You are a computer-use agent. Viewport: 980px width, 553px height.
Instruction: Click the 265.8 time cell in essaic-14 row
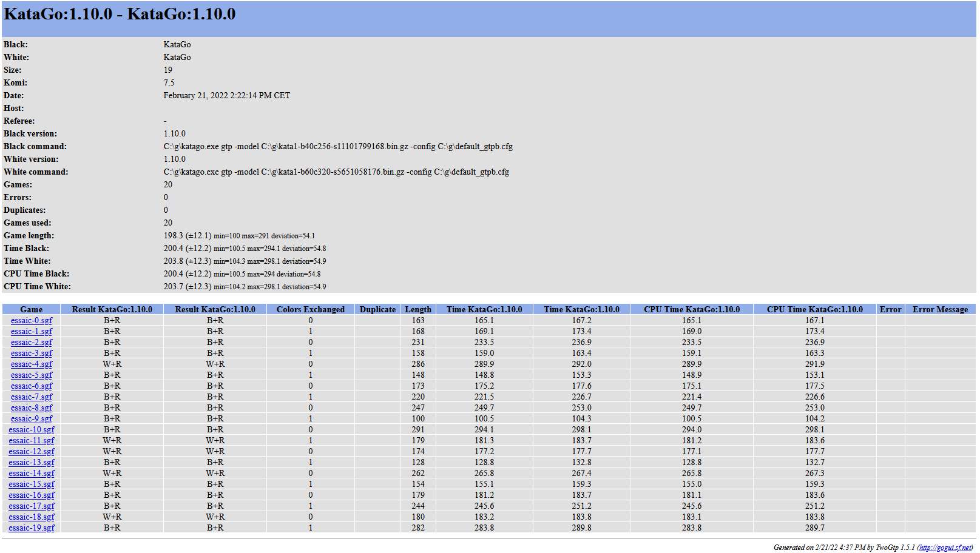click(x=484, y=473)
